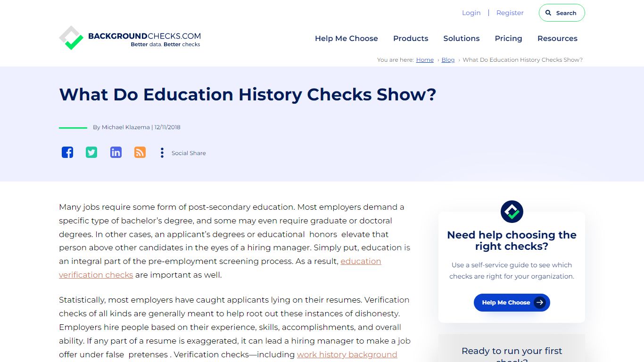Click the blue Help Me Choose button text
The image size is (644, 362).
(506, 303)
